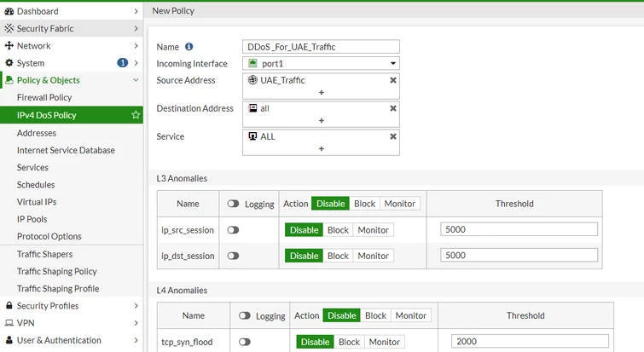This screenshot has width=644, height=352.
Task: Toggle logging for ip_dst_session
Action: pyautogui.click(x=233, y=256)
